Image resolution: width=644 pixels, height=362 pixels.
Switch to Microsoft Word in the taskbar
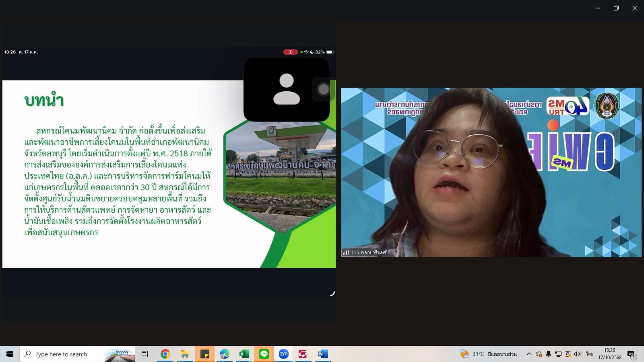point(323,354)
